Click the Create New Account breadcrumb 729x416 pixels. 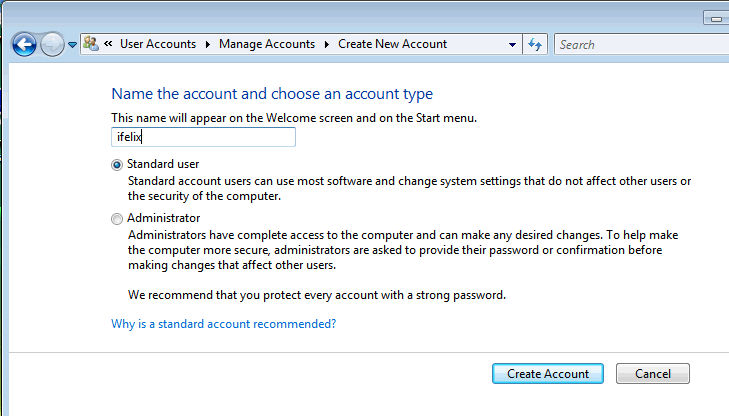tap(392, 44)
